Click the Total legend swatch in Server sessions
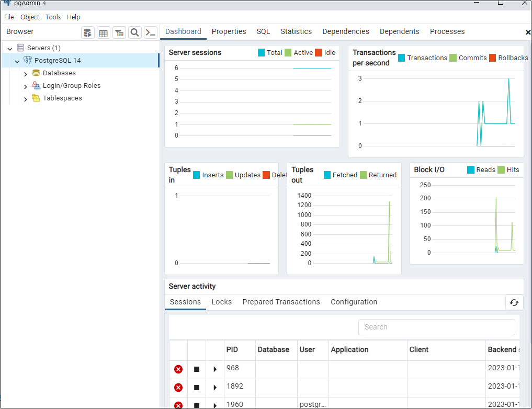The height and width of the screenshot is (409, 532). [261, 53]
